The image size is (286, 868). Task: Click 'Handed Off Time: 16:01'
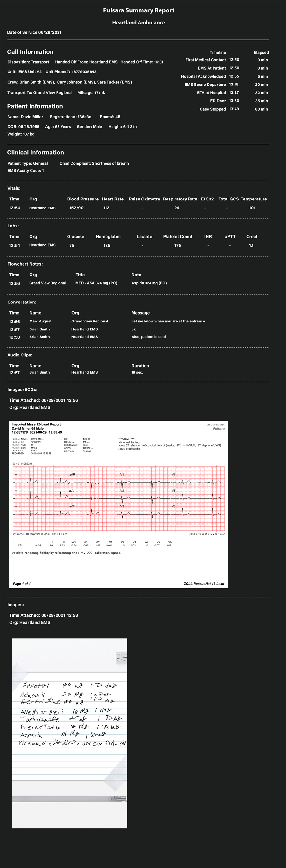142,62
